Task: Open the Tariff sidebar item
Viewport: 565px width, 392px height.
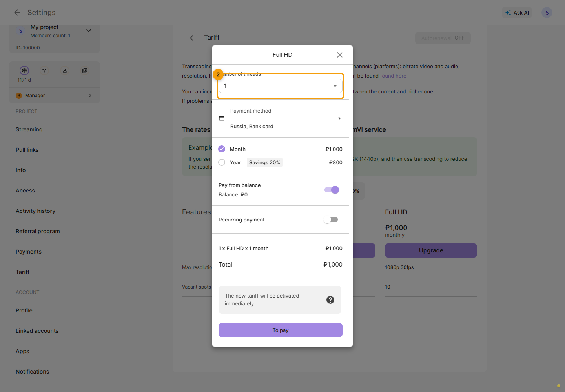Action: (23, 272)
